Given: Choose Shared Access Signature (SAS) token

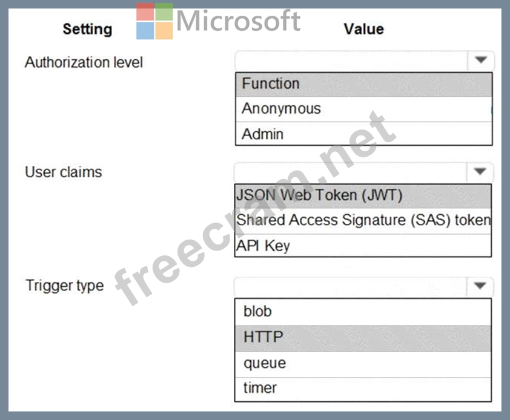Looking at the screenshot, I should (363, 220).
